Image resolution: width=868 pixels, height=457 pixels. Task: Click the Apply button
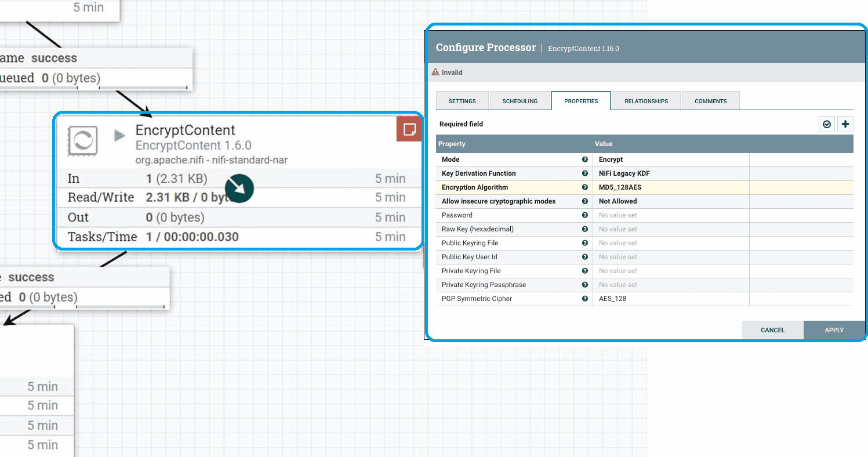click(x=834, y=330)
